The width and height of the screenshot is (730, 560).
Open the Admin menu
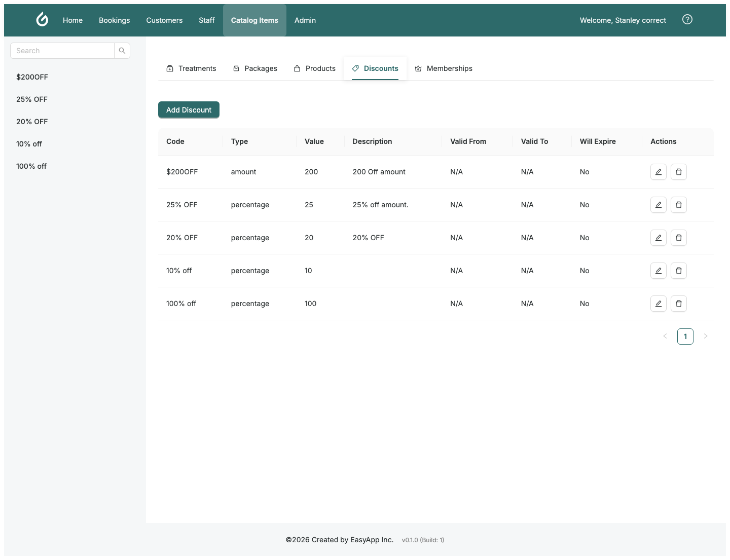coord(305,20)
